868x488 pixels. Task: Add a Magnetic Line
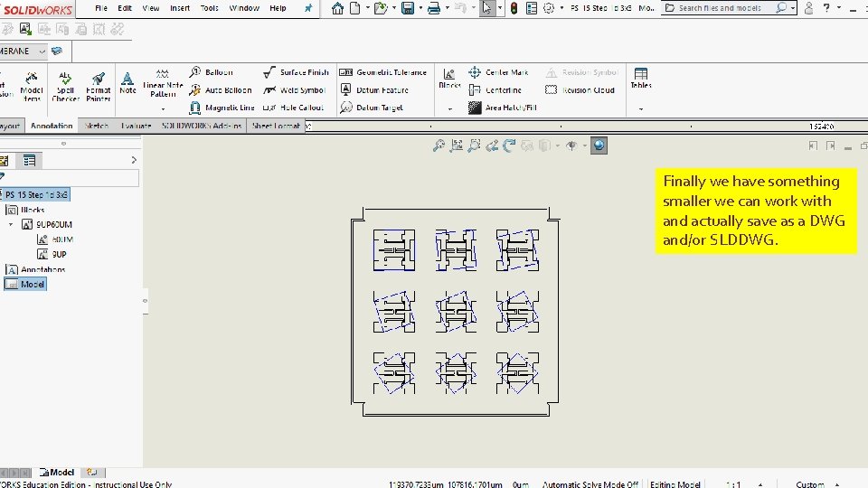point(222,108)
